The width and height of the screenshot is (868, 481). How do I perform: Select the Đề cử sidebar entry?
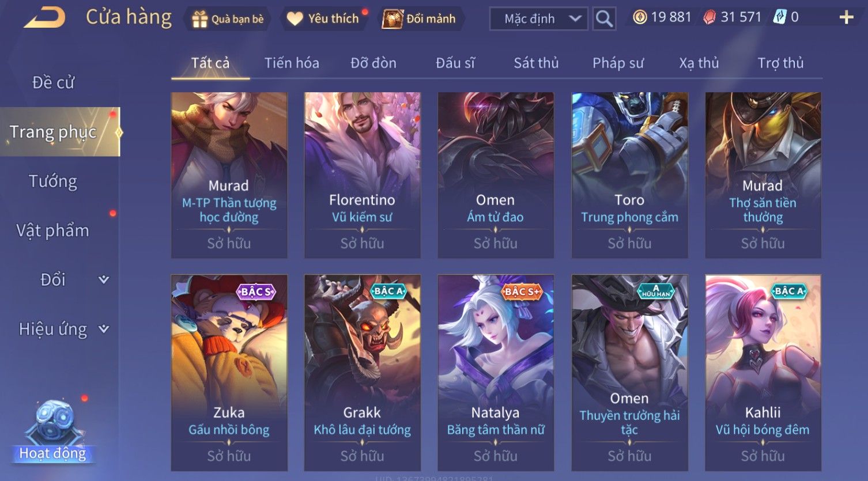coord(53,83)
